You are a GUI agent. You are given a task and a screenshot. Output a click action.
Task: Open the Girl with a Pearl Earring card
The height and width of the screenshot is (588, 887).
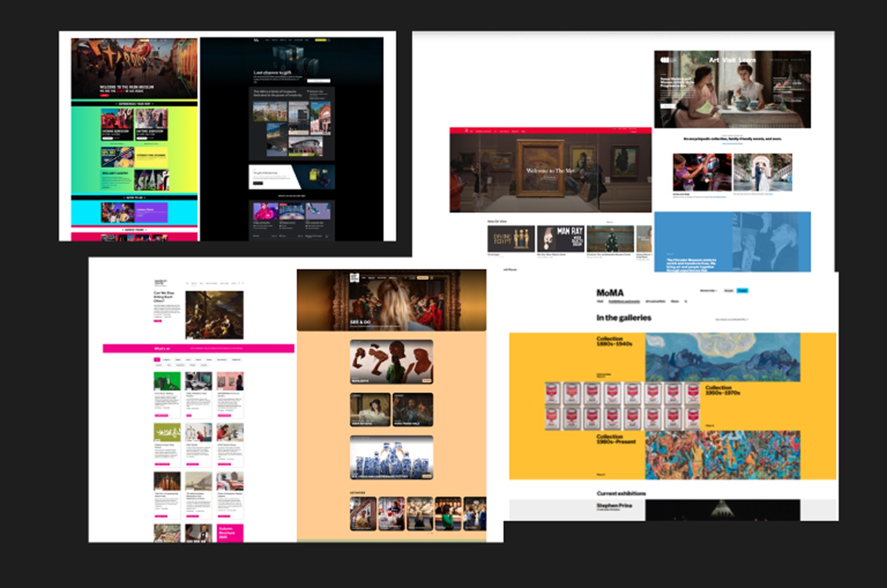click(370, 410)
